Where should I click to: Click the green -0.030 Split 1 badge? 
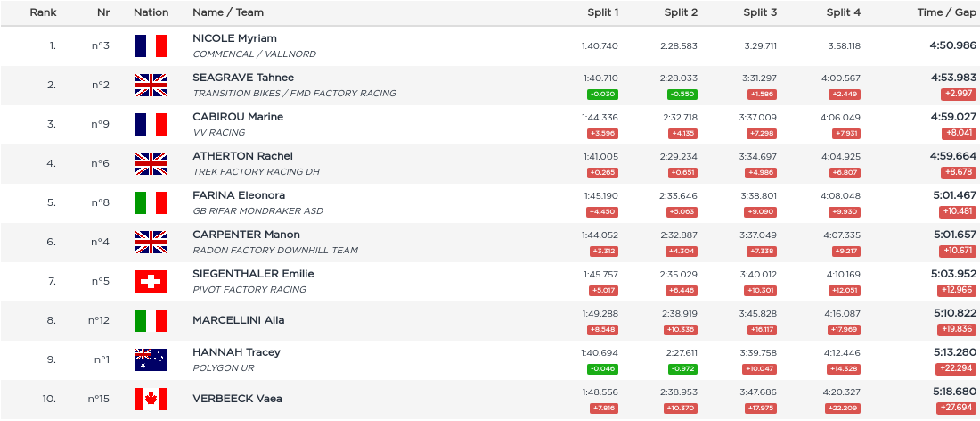tap(603, 94)
